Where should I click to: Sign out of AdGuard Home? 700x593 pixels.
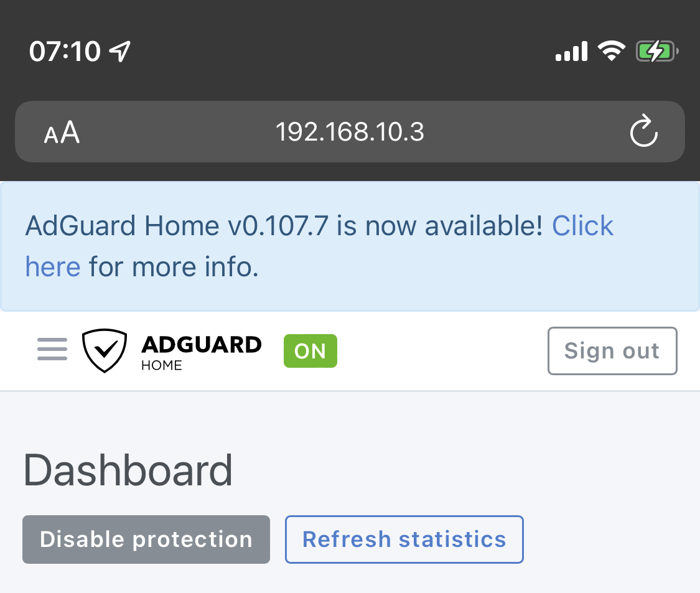point(612,350)
